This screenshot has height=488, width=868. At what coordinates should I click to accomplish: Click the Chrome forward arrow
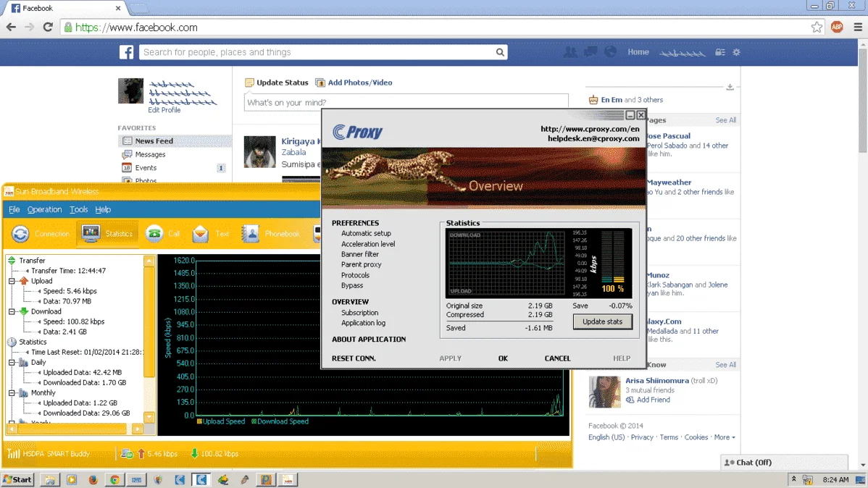click(29, 27)
